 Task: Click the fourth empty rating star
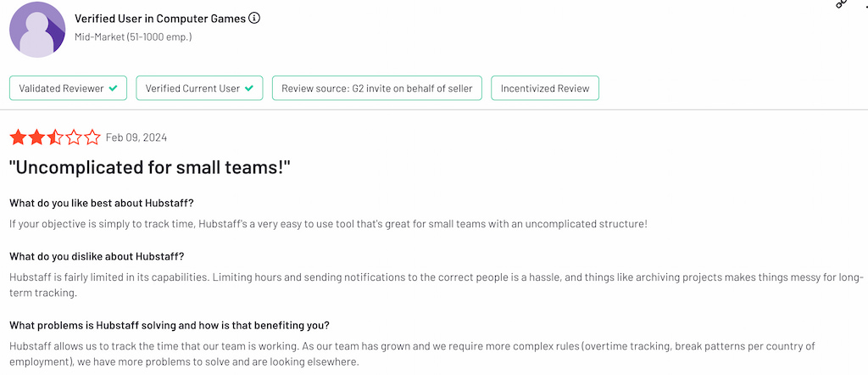tap(74, 137)
